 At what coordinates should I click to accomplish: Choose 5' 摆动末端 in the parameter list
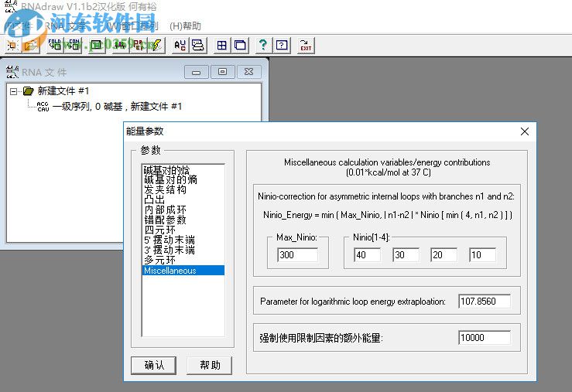(170, 240)
